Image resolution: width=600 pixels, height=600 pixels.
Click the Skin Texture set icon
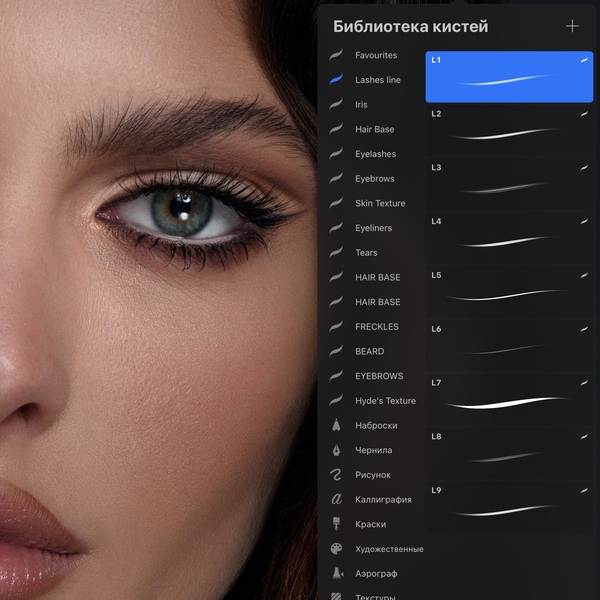coord(336,203)
